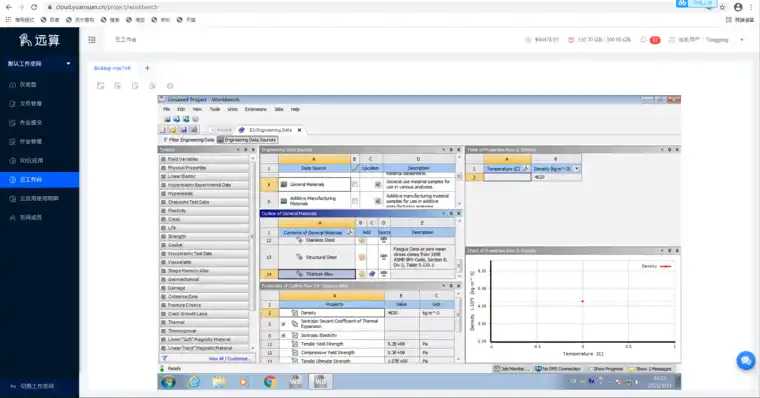
Task: Open Internet Explorer from taskbar
Action: (194, 382)
